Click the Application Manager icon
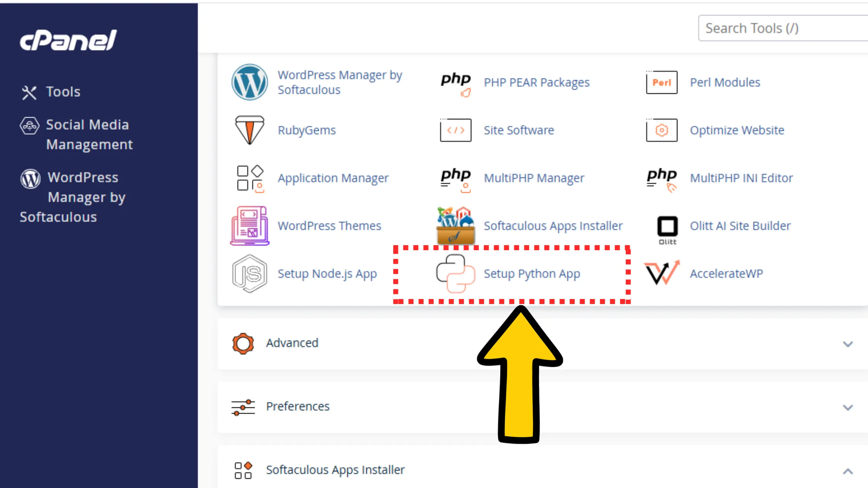This screenshot has width=868, height=488. point(250,179)
